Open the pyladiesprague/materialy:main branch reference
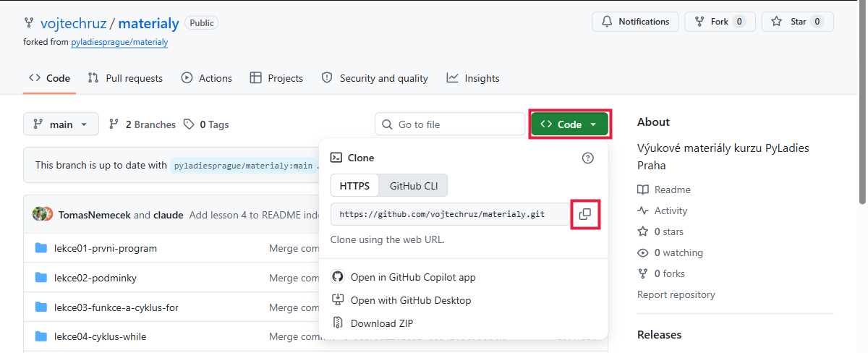 (244, 166)
